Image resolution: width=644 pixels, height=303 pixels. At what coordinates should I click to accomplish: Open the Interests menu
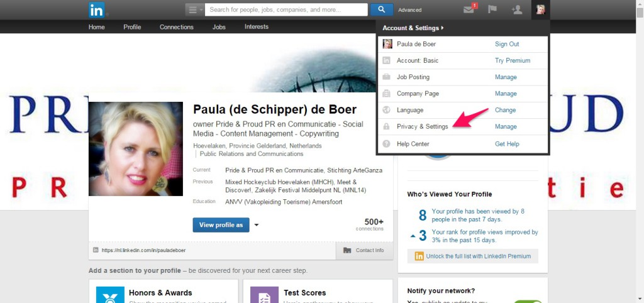[x=257, y=26]
